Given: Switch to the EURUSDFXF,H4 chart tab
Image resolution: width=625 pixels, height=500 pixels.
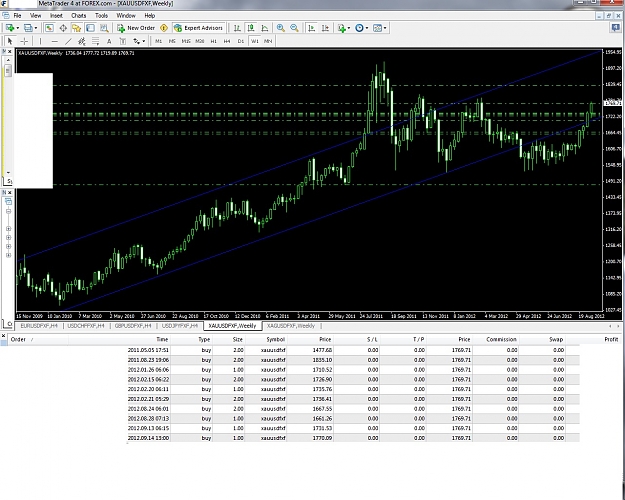Looking at the screenshot, I should 39,326.
